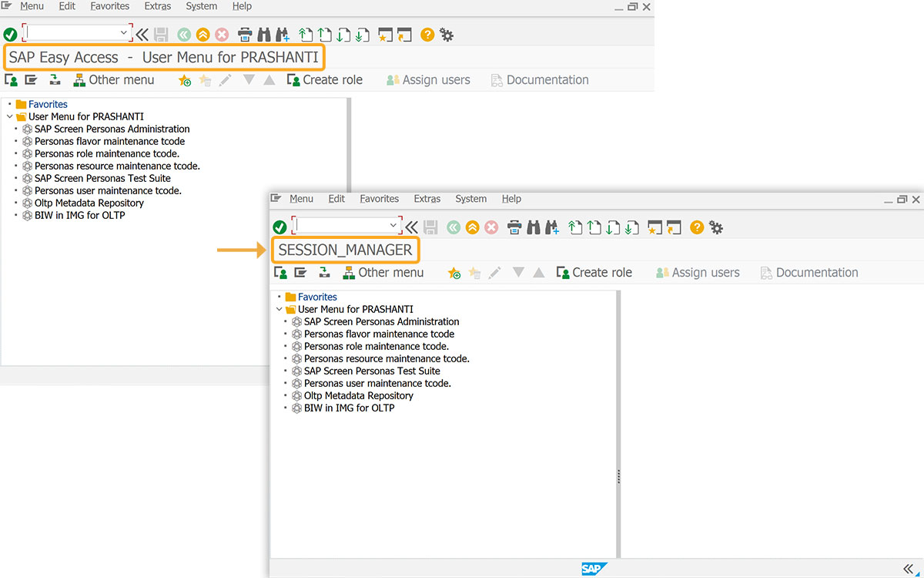Click Exit yellow arrow icon in SESSION_MANAGER window
Screen dimensions: 924x578
tap(472, 227)
